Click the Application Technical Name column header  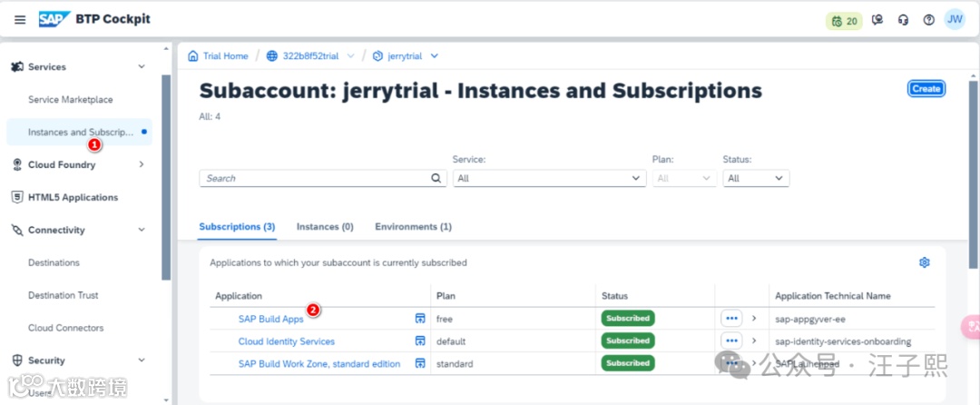(x=832, y=296)
